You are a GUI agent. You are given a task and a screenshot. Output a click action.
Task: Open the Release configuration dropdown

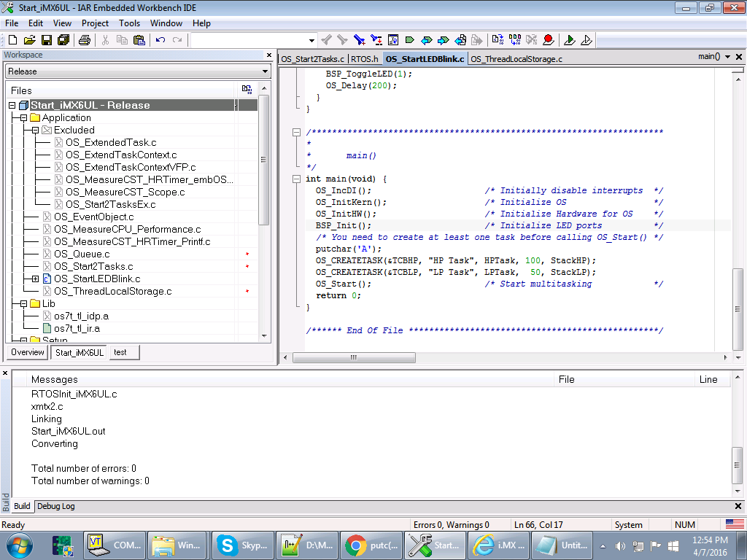265,71
